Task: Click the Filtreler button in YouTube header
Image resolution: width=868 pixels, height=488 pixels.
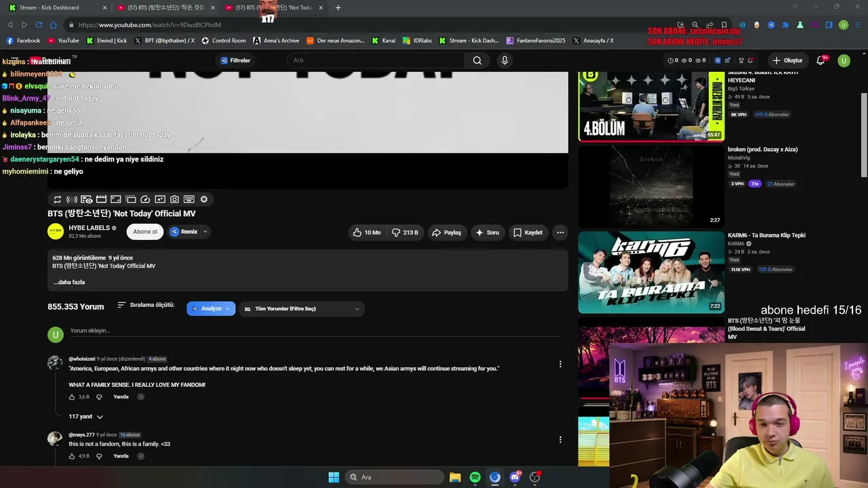Action: tap(236, 60)
